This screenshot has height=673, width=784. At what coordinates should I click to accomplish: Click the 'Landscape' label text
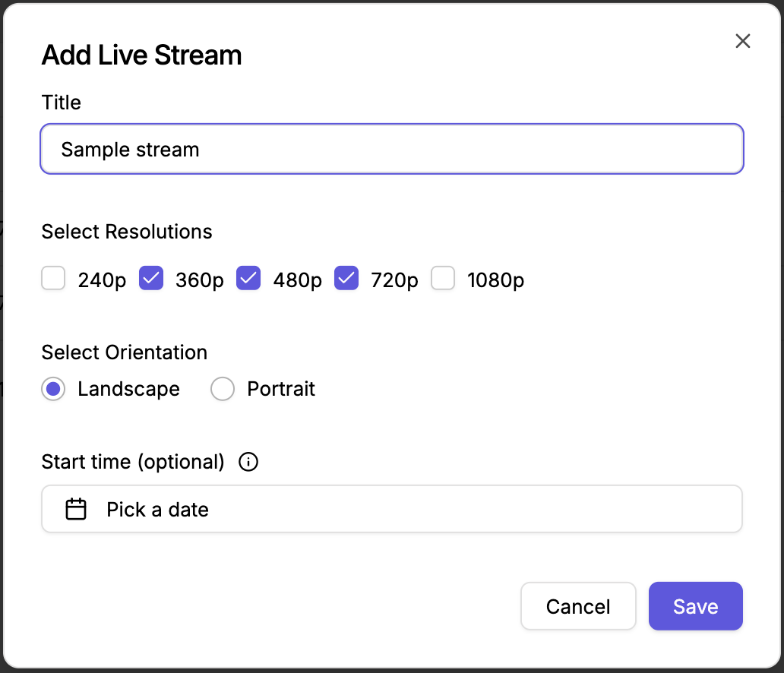[x=128, y=390]
